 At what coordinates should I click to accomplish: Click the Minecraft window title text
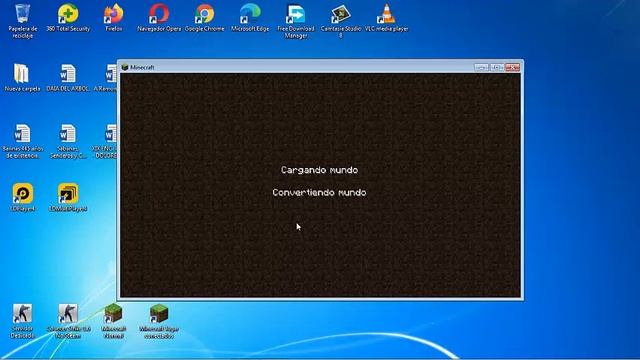click(x=142, y=67)
